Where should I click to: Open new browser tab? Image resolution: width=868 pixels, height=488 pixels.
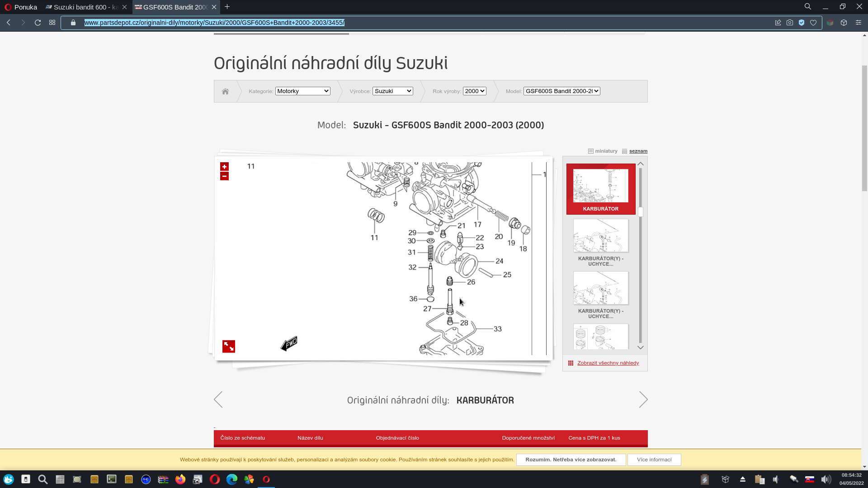(x=227, y=7)
